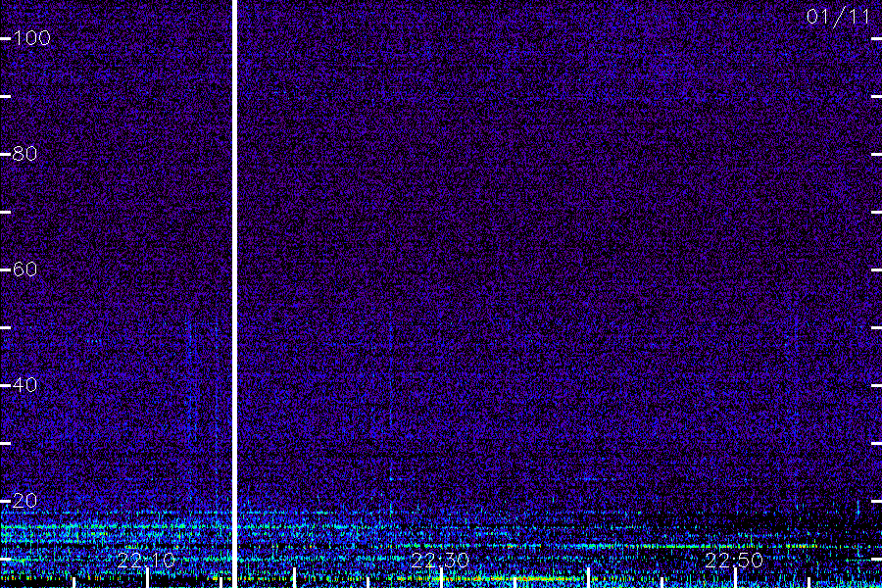
Task: Click the white vertical time marker line
Action: tap(234, 294)
